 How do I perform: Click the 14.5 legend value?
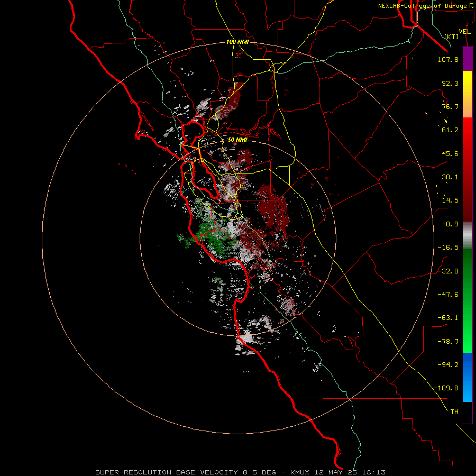pyautogui.click(x=450, y=200)
